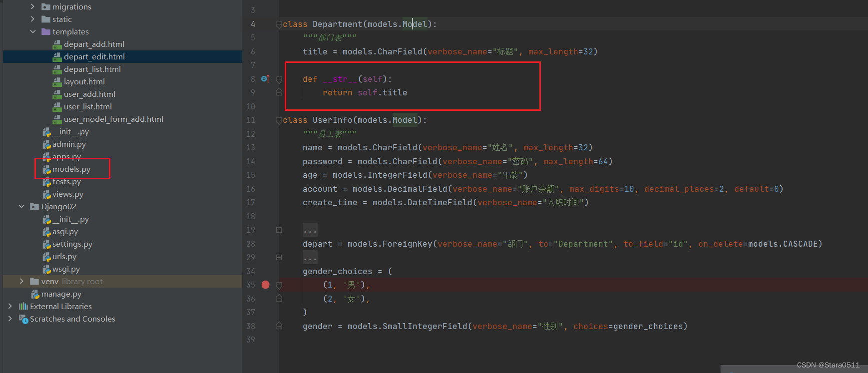The height and width of the screenshot is (373, 868).
Task: Click the 'Department' class name on line 4
Action: (x=338, y=24)
